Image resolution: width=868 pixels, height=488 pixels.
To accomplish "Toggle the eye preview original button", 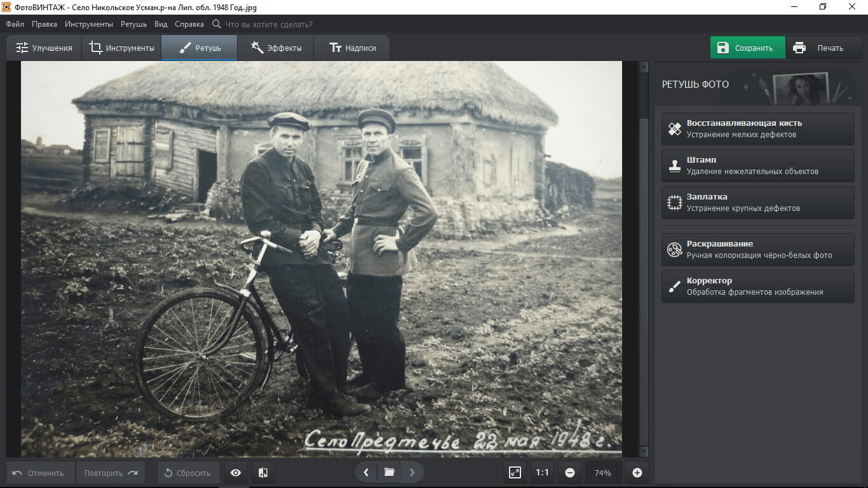I will [236, 473].
